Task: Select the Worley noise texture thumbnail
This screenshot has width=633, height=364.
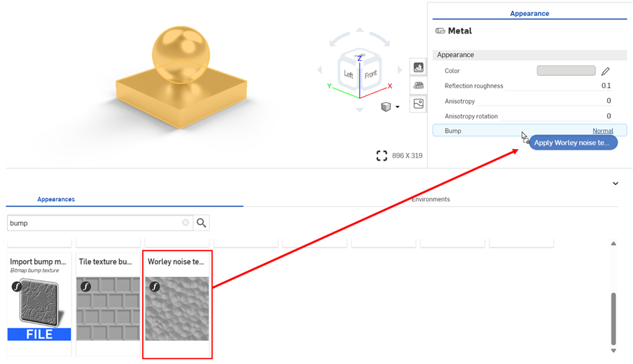Action: point(177,309)
